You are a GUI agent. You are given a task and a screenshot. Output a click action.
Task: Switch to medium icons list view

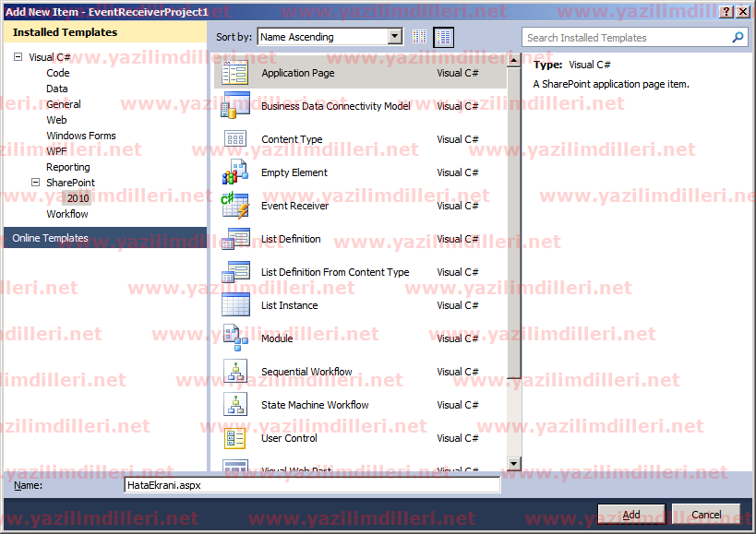(x=444, y=37)
